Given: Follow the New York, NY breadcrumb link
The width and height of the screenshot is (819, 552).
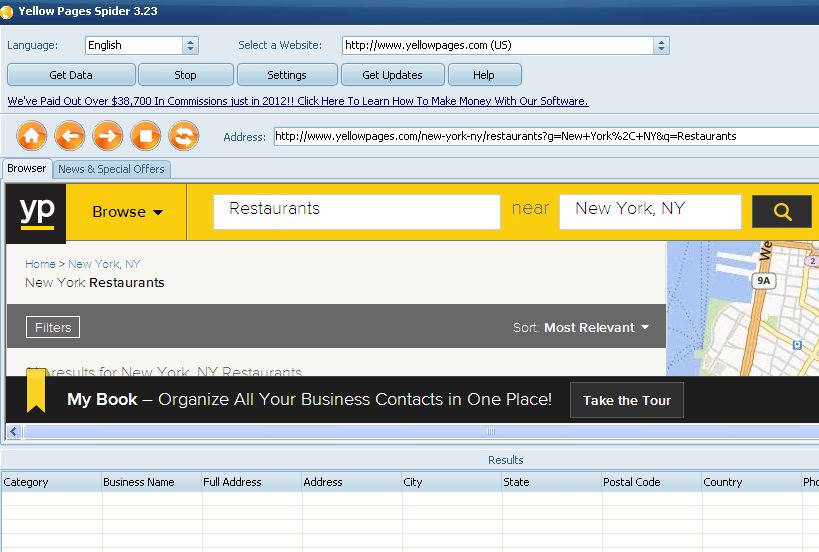Looking at the screenshot, I should (104, 264).
